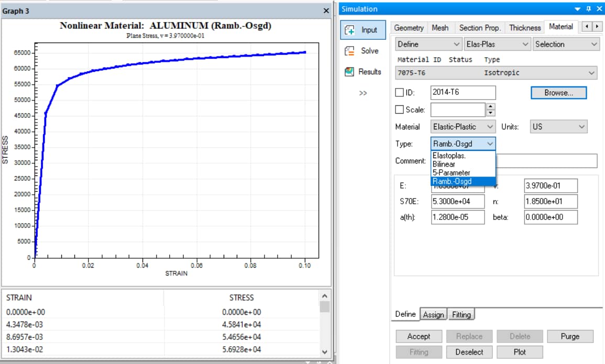Open the Results icon
Viewport: 605px width, 364px height.
pyautogui.click(x=349, y=72)
